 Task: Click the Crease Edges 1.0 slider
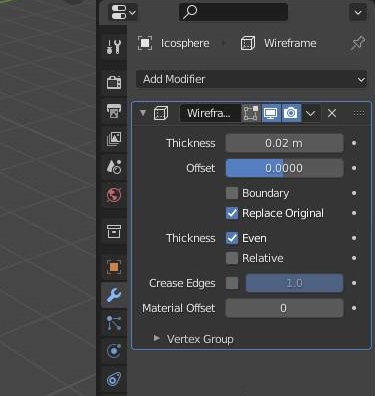[294, 283]
